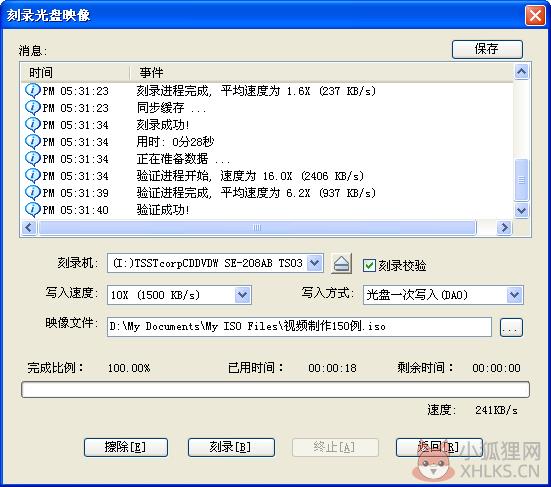Browse for image file with ... button
551x487 pixels.
(511, 327)
